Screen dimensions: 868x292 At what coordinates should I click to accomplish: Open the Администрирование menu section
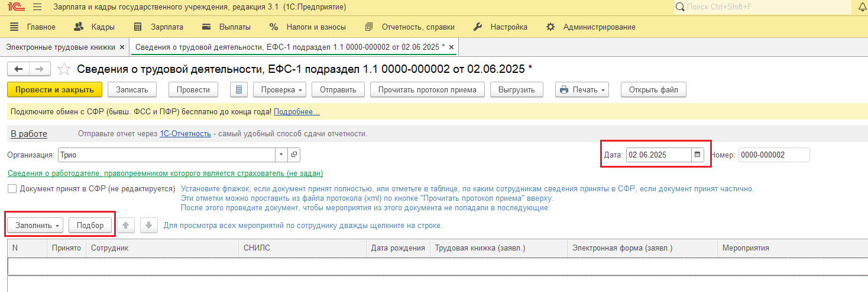(x=591, y=27)
